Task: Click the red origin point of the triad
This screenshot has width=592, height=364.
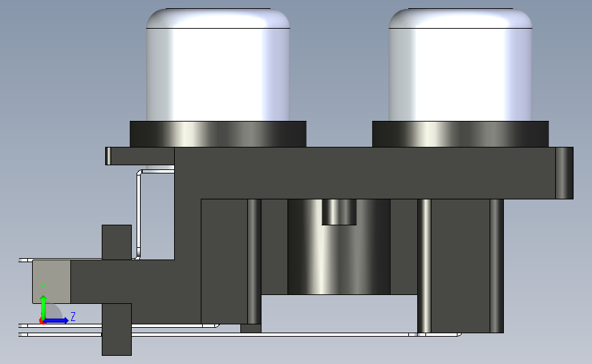Action: click(x=42, y=322)
